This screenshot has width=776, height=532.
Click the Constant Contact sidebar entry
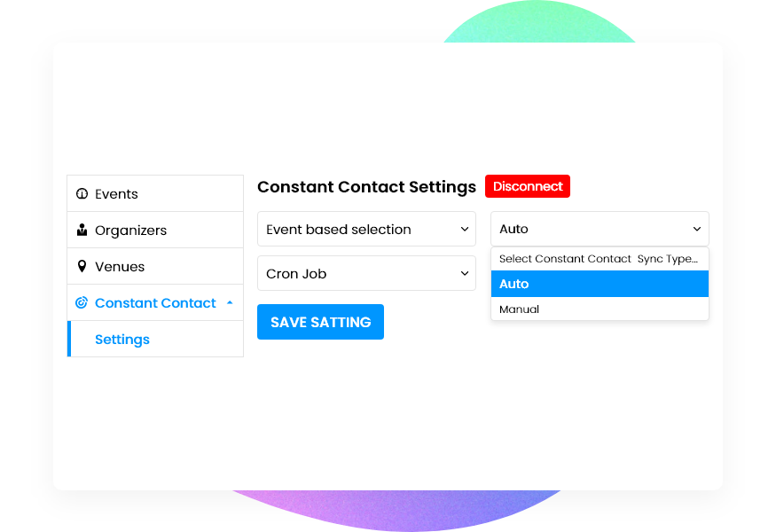tap(156, 302)
